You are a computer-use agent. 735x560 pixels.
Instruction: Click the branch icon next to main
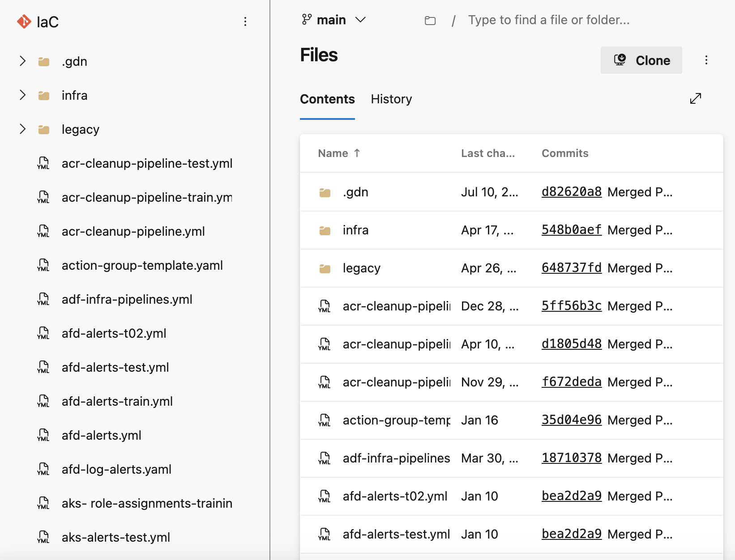[307, 20]
